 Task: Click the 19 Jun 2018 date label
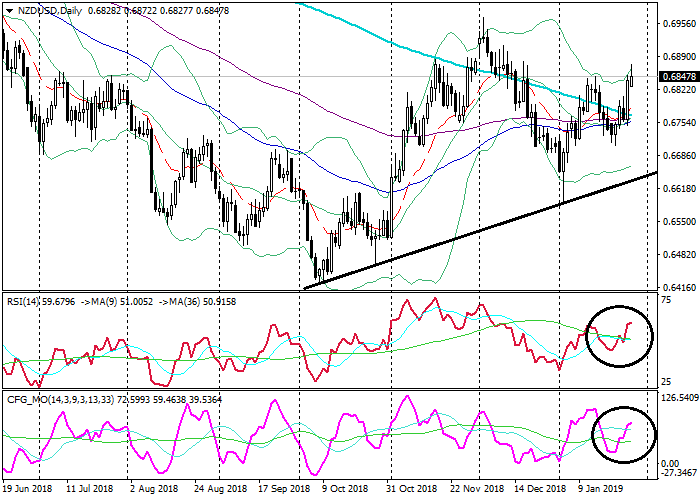[x=30, y=491]
